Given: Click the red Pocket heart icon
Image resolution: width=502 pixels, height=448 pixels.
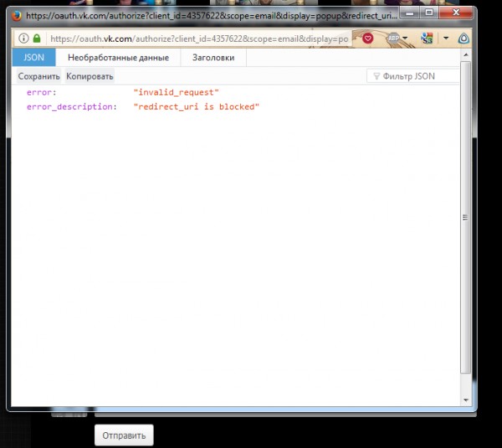Looking at the screenshot, I should click(x=368, y=38).
